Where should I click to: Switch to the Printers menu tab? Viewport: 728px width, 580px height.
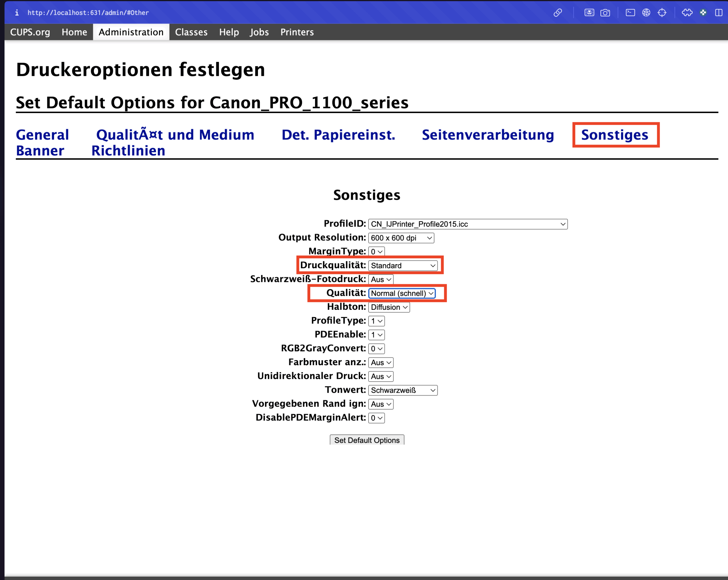click(x=297, y=32)
